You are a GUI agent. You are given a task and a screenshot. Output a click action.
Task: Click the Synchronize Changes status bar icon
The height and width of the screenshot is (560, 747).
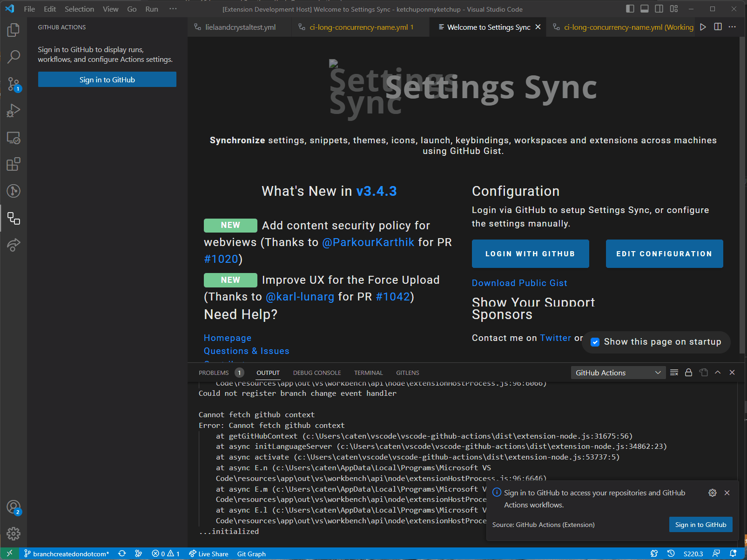click(122, 553)
